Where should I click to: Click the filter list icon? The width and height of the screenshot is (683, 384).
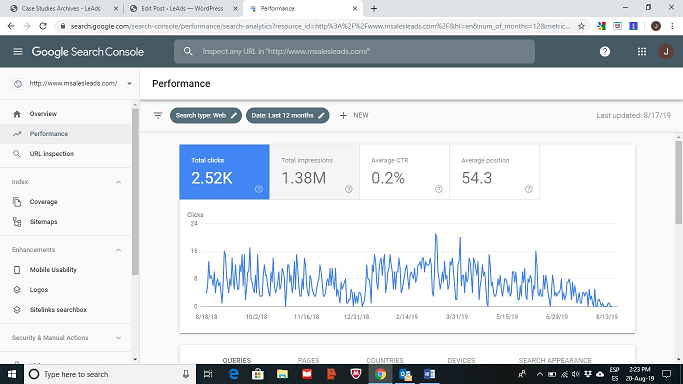tap(158, 115)
